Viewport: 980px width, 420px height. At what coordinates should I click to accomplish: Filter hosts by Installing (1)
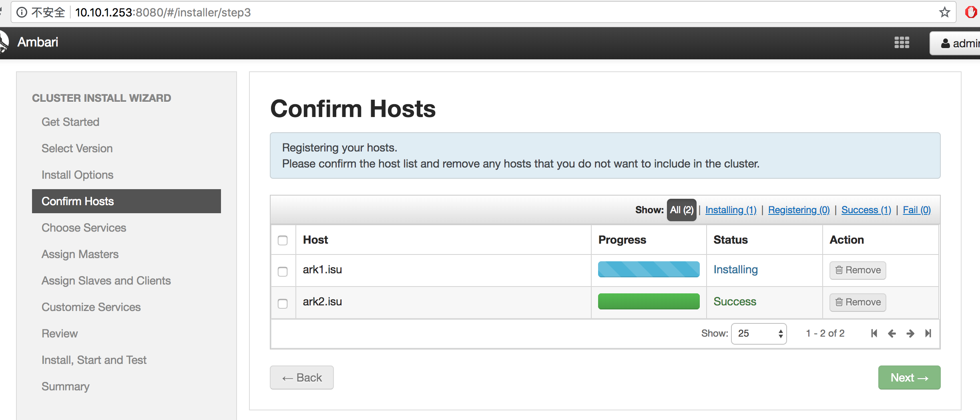click(x=731, y=210)
